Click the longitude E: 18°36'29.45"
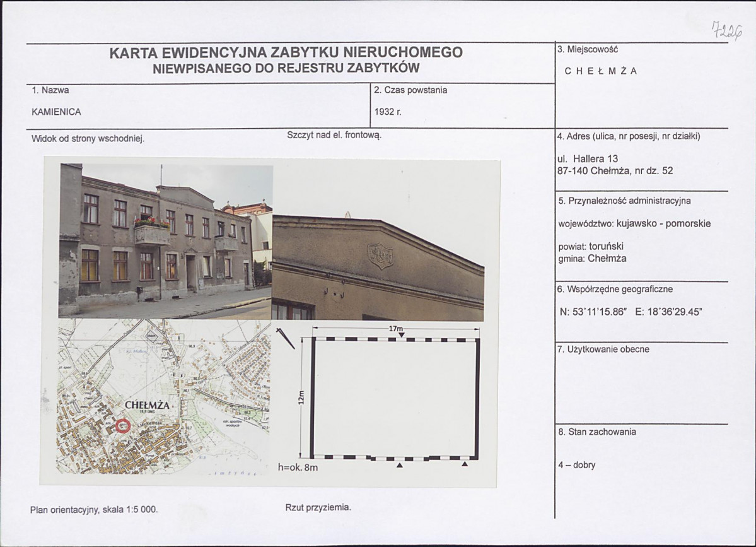This screenshot has height=547, width=756. point(669,312)
